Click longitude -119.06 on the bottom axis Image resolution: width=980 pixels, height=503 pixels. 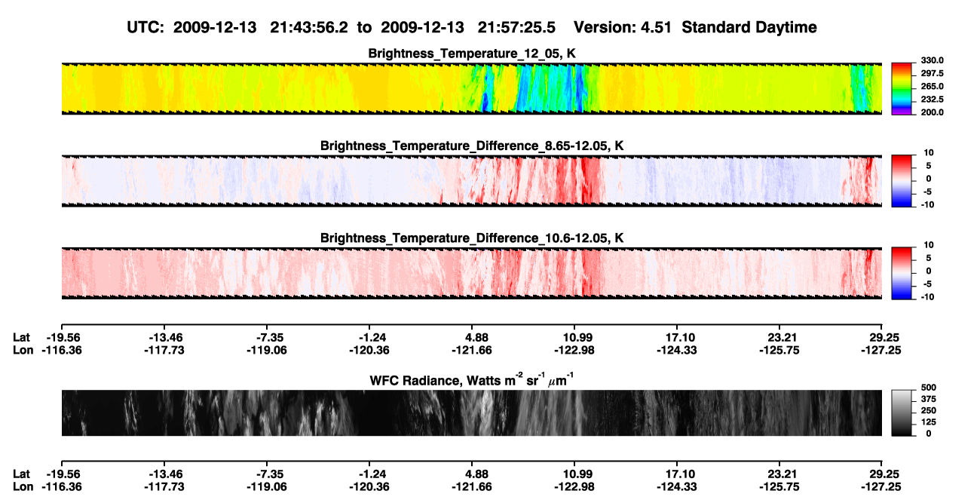(266, 487)
